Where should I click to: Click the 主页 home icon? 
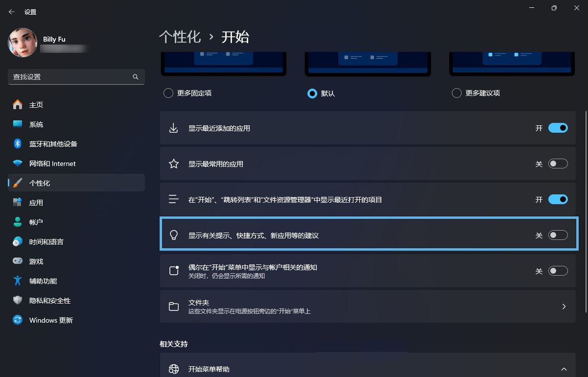click(x=18, y=105)
